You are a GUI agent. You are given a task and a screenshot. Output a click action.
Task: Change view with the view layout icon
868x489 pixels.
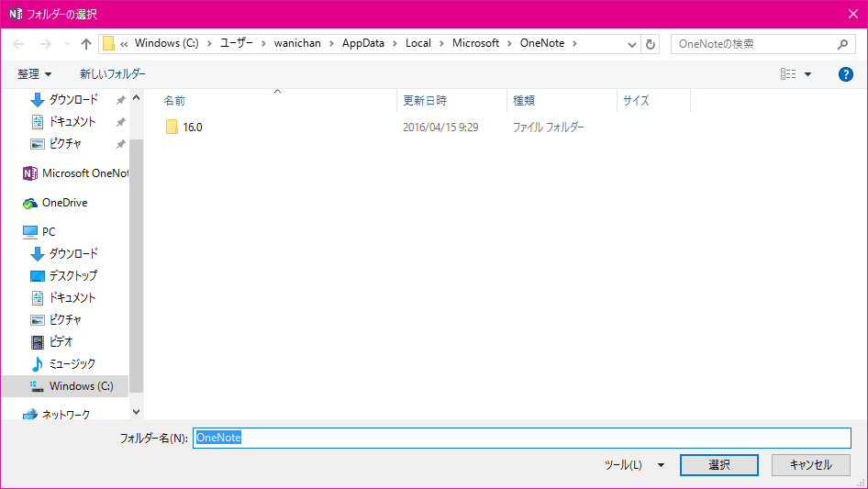click(x=788, y=74)
